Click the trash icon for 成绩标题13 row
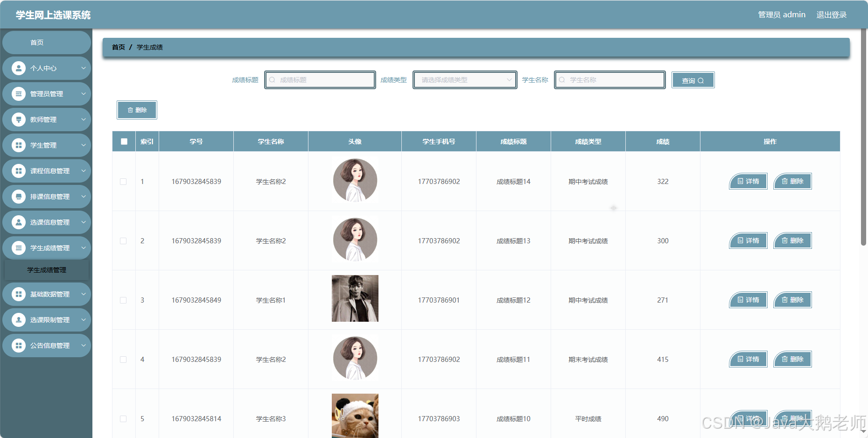 [784, 240]
